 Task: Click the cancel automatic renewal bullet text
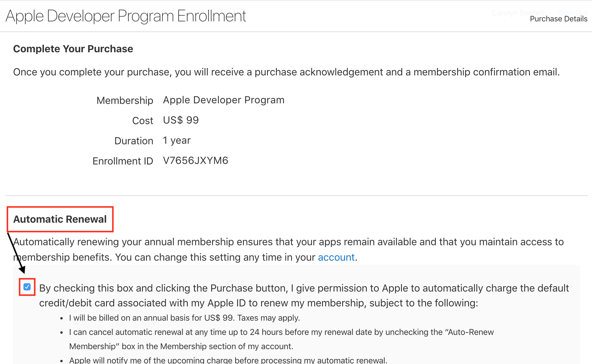[x=281, y=332]
